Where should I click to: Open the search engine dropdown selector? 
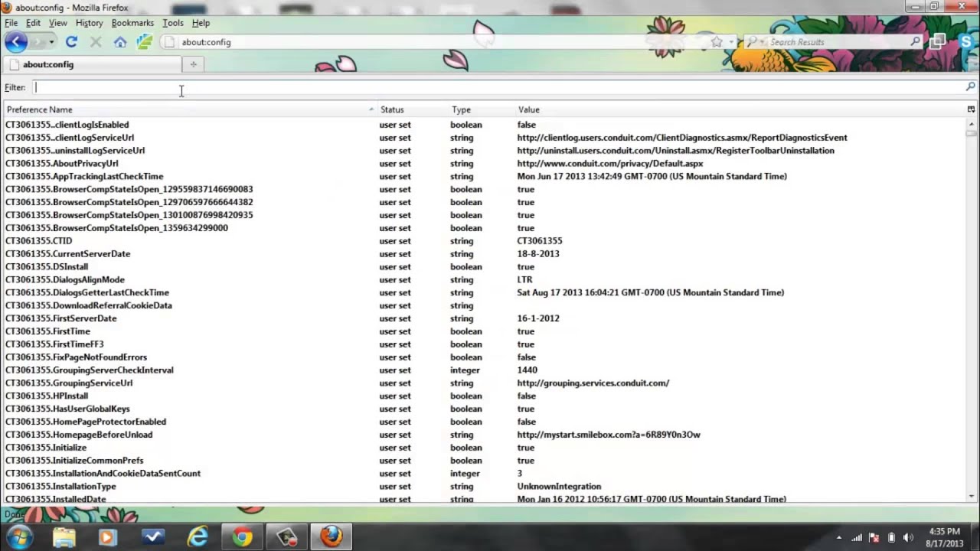(754, 42)
